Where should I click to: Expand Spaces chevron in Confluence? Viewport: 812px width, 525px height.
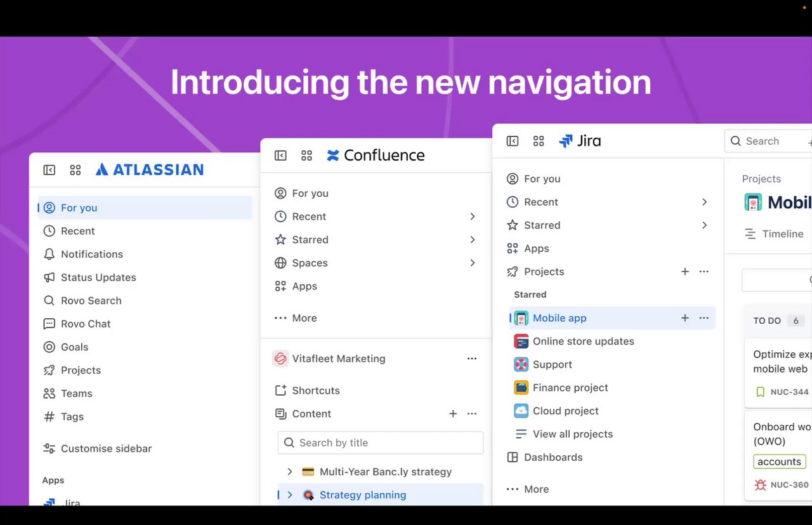point(473,263)
